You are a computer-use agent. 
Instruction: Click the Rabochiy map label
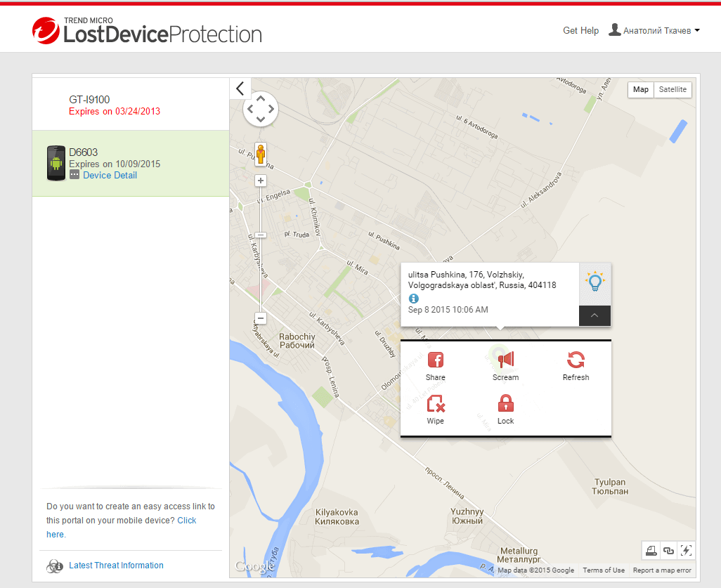pos(297,341)
